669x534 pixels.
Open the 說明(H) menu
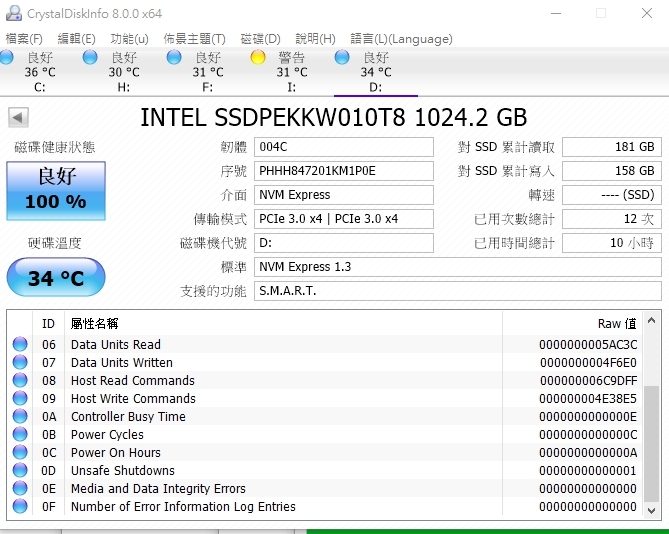point(315,39)
